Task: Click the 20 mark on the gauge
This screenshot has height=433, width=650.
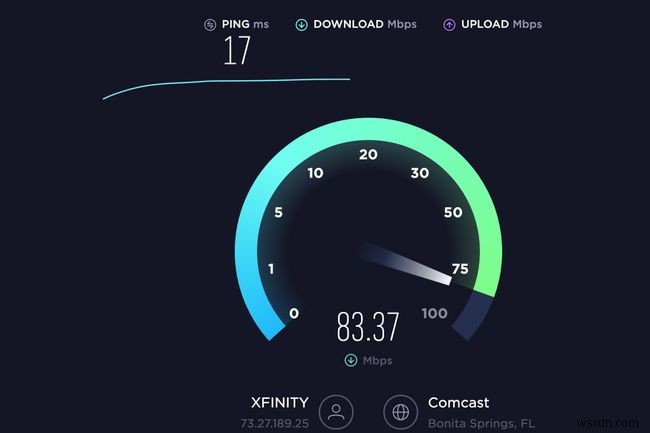Action: click(368, 155)
